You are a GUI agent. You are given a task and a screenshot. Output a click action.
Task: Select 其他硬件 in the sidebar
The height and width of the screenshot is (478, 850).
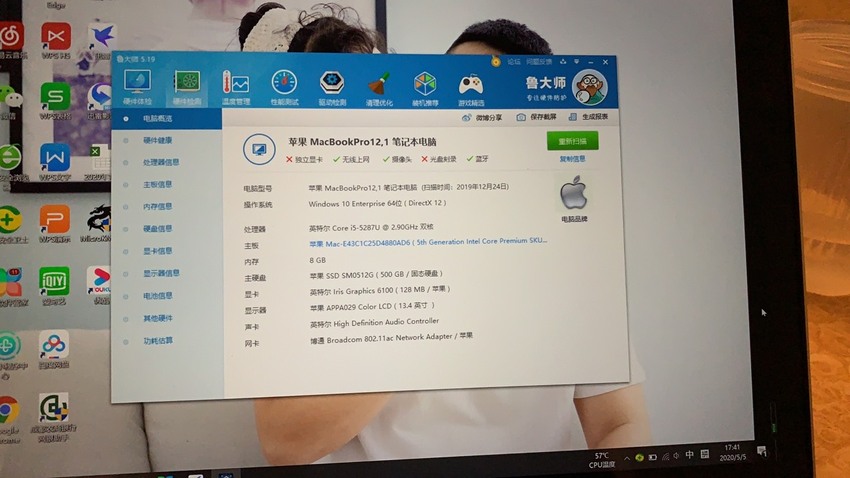coord(157,319)
